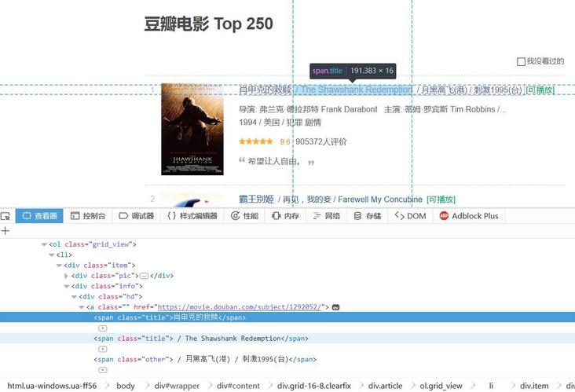
Task: Activate the element picker icon
Action: pyautogui.click(x=5, y=216)
